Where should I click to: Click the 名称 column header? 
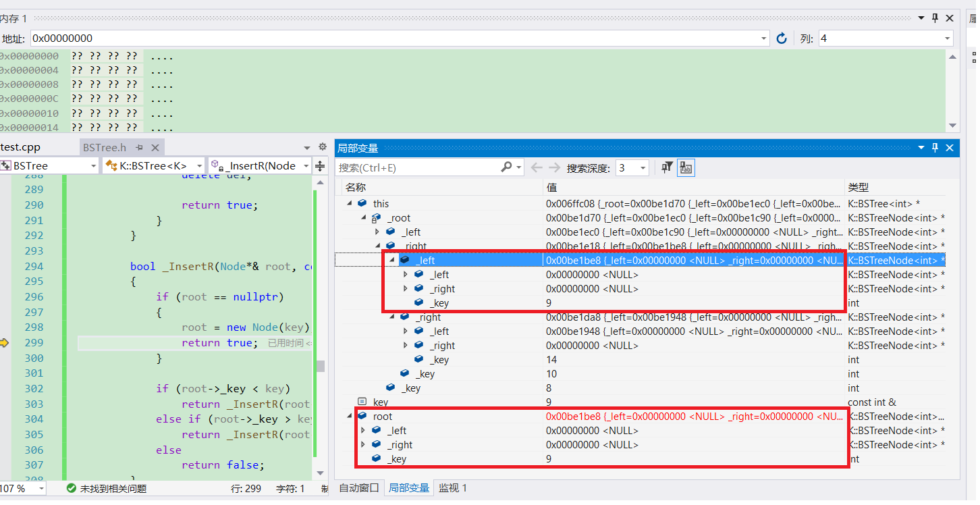[x=356, y=187]
